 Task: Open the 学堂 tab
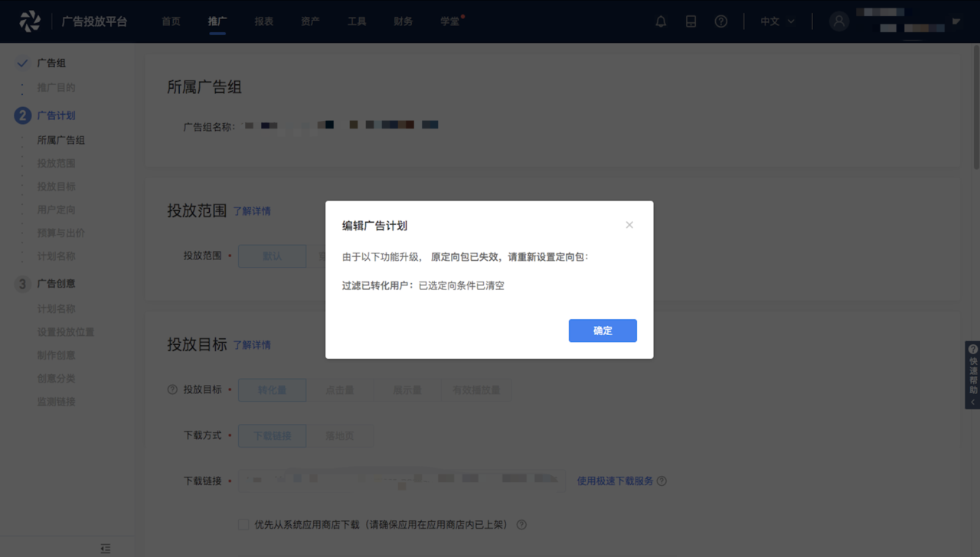[x=450, y=21]
